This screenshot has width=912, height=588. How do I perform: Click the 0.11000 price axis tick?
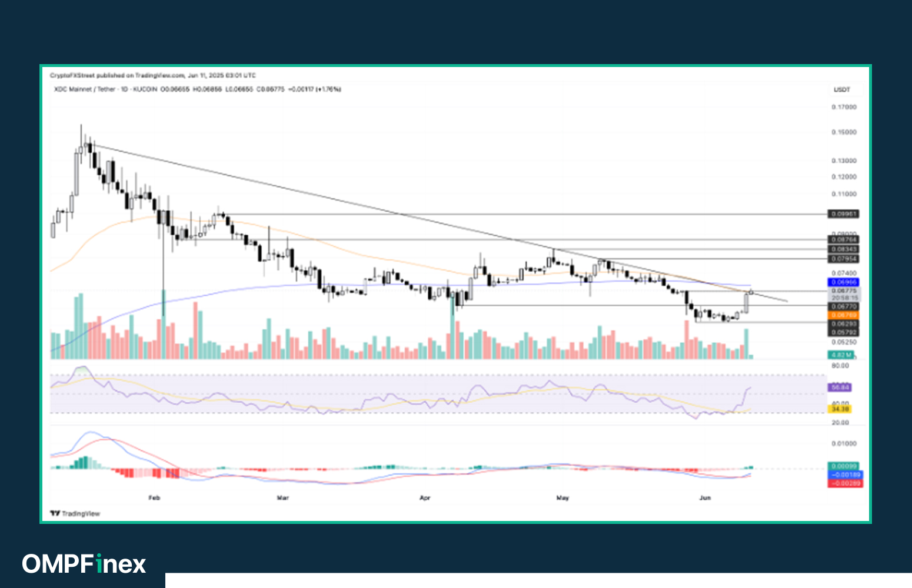point(844,194)
